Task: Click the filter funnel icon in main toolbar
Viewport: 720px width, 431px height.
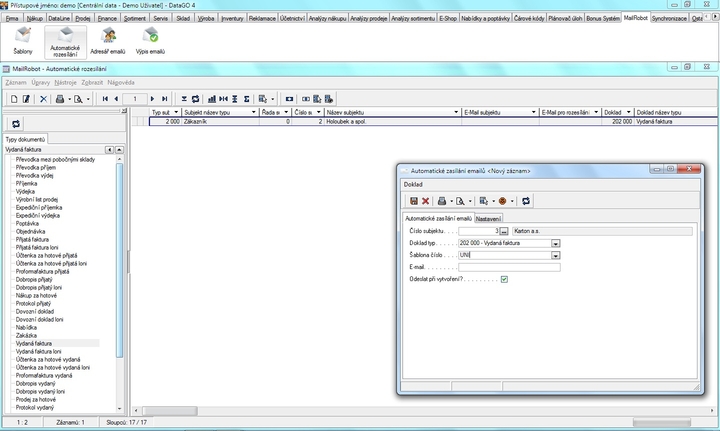Action: pos(184,99)
